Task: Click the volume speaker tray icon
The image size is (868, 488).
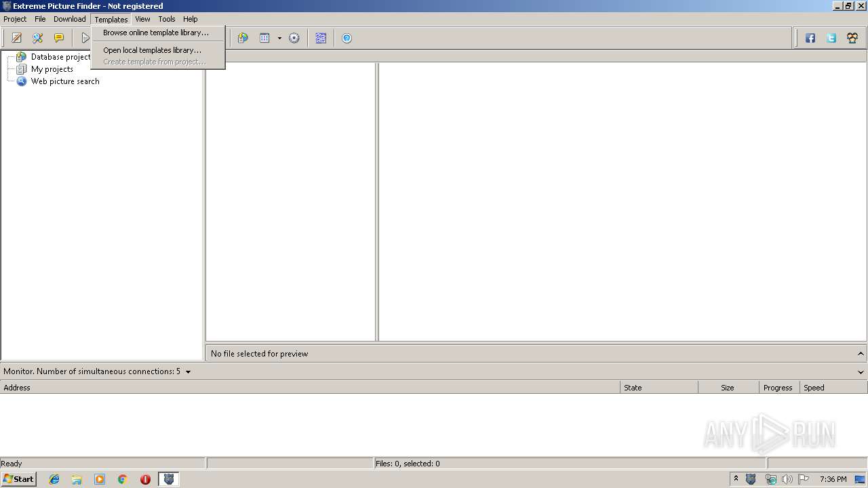Action: [787, 479]
